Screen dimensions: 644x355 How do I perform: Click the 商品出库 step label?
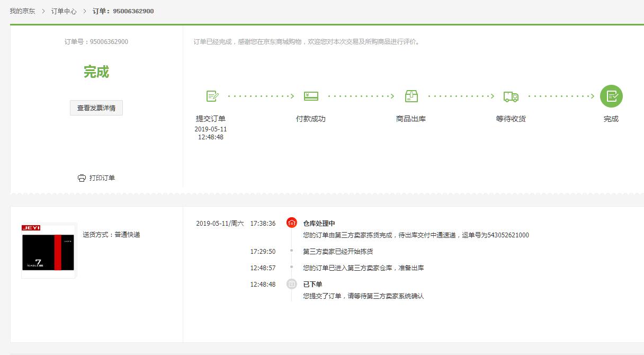[x=411, y=119]
